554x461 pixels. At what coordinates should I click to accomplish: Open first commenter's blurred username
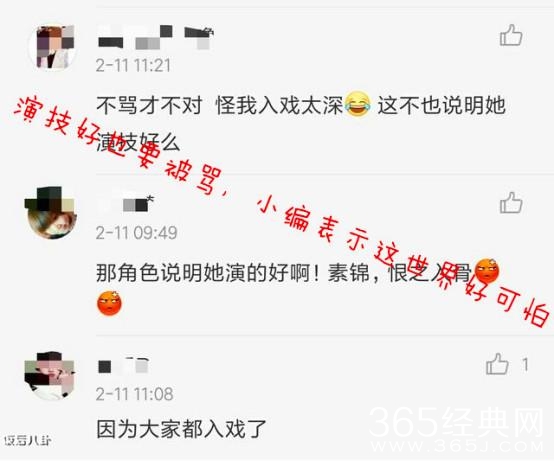click(x=155, y=37)
